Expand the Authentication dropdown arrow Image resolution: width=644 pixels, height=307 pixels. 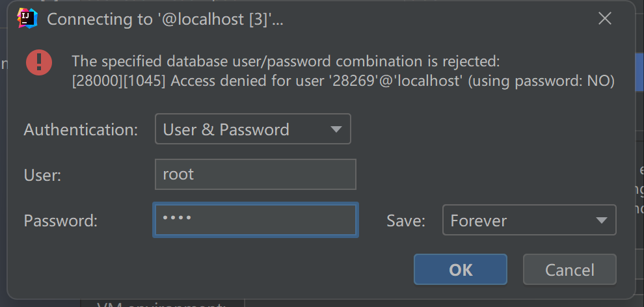(336, 129)
